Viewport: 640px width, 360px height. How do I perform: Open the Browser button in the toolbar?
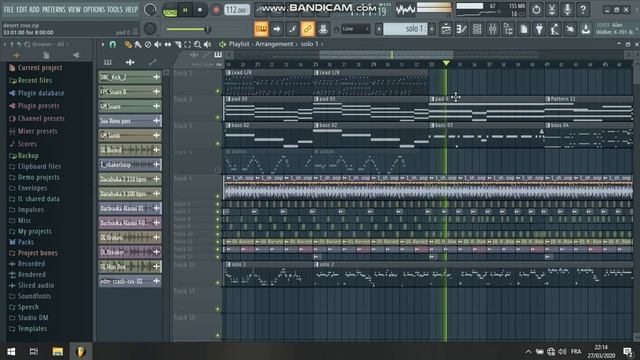(x=508, y=29)
